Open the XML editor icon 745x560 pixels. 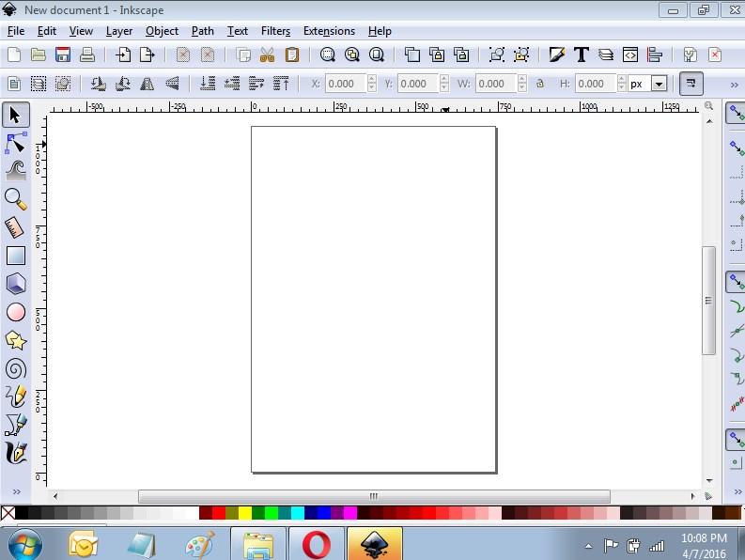pyautogui.click(x=630, y=54)
